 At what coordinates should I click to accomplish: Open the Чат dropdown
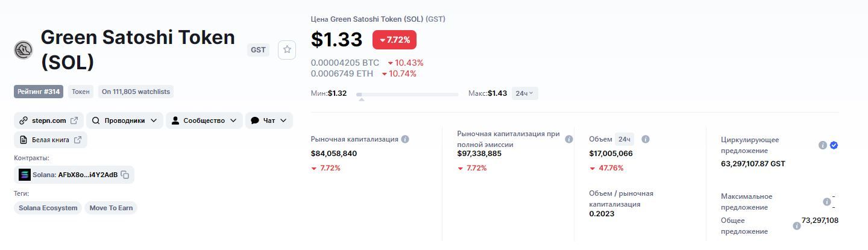click(269, 120)
